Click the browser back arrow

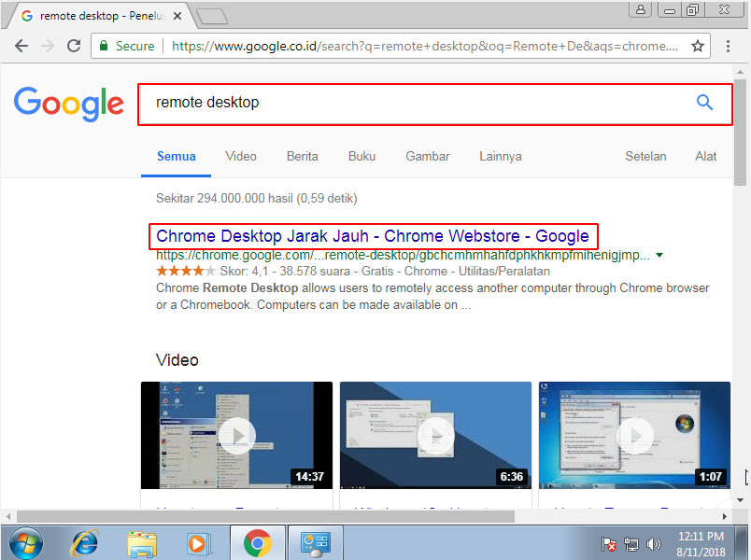[21, 46]
